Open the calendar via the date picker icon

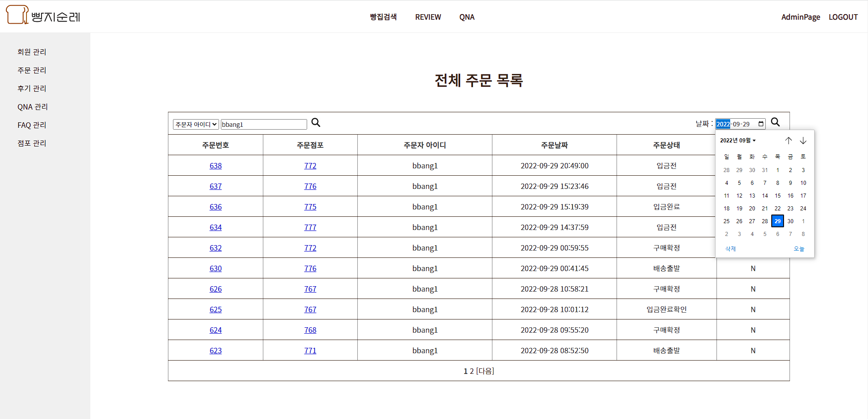coord(760,124)
